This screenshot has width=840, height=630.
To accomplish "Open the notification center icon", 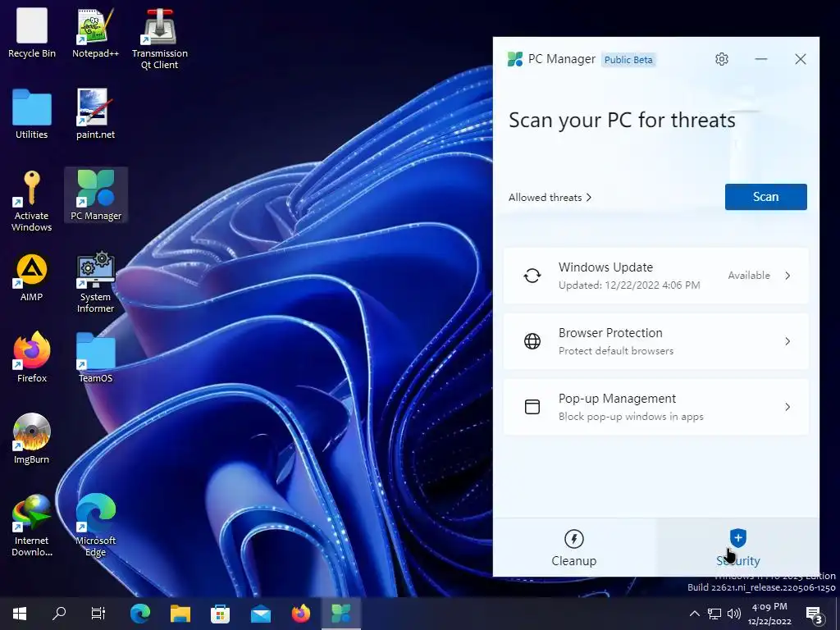I will point(815,615).
